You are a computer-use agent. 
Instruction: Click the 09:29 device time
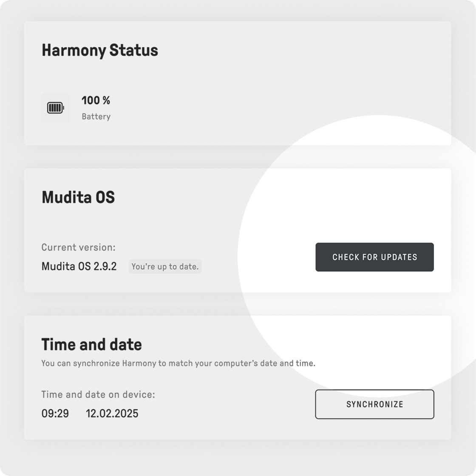55,414
